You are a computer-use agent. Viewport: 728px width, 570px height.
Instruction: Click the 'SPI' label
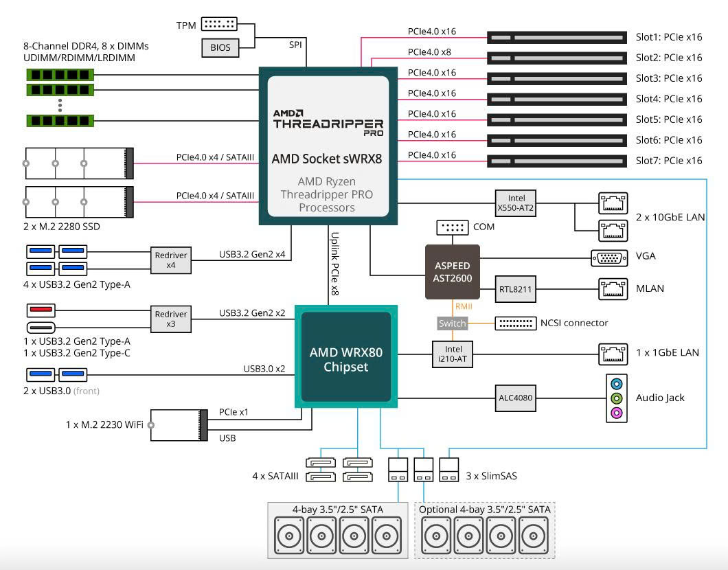tap(295, 45)
